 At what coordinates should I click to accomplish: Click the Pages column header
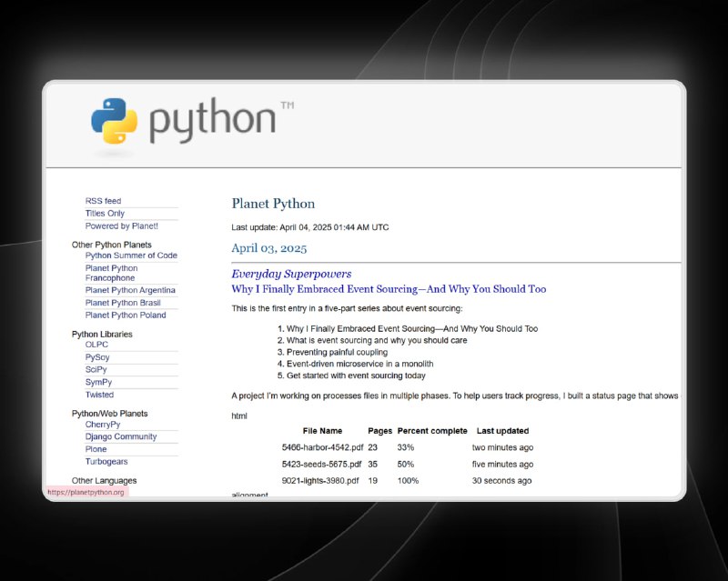click(379, 431)
